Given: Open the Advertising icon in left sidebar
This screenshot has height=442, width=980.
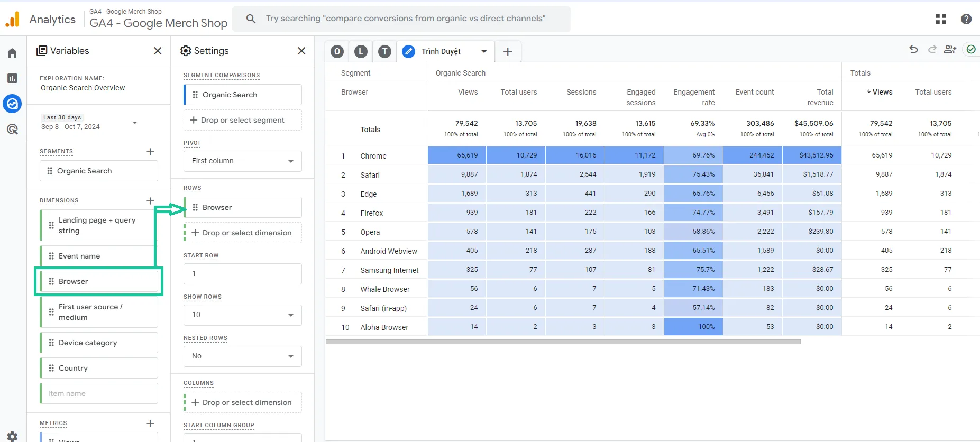Looking at the screenshot, I should coord(12,129).
